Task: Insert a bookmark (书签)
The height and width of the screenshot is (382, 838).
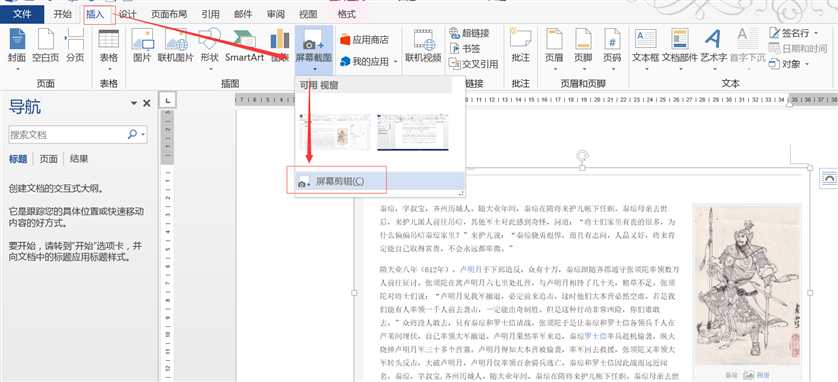Action: pyautogui.click(x=465, y=49)
